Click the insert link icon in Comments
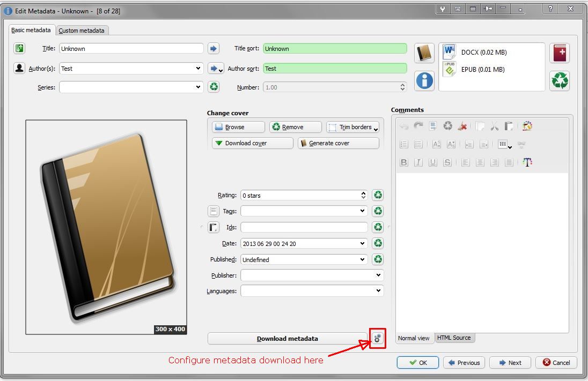The height and width of the screenshot is (381, 588). tap(521, 144)
